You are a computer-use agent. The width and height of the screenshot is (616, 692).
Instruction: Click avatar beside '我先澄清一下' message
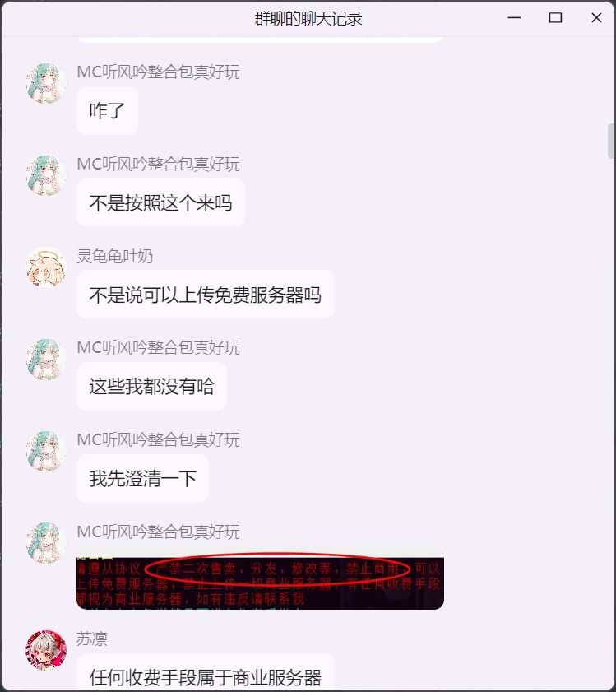coord(46,451)
